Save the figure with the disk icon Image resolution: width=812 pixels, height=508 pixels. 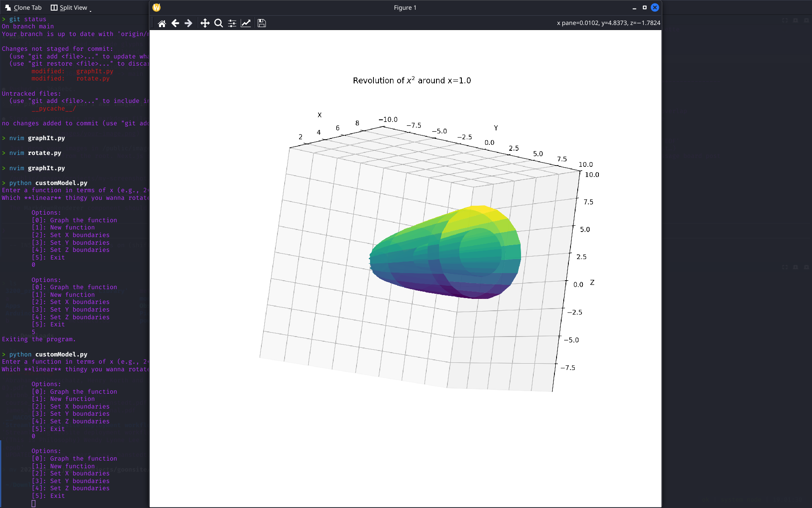[x=262, y=23]
